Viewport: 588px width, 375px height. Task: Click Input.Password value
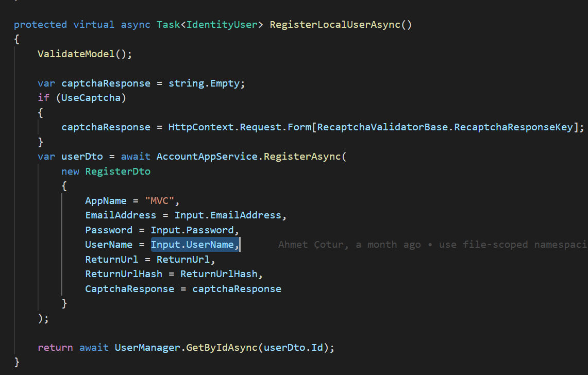(x=192, y=230)
